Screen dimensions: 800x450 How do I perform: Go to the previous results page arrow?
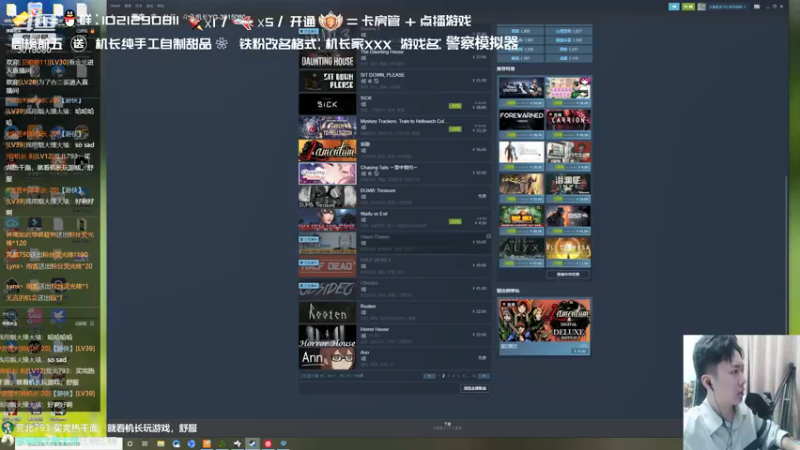tap(429, 376)
